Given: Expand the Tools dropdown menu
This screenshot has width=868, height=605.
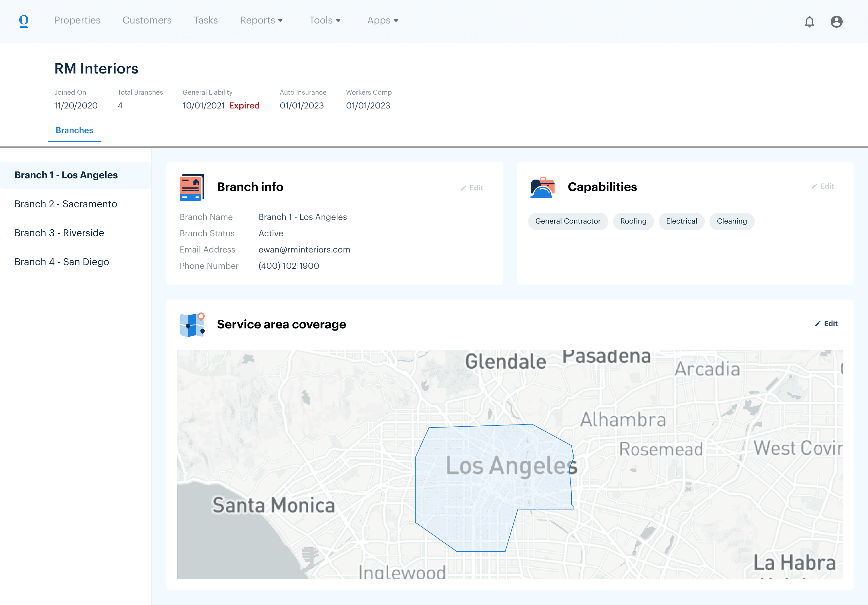Looking at the screenshot, I should [x=325, y=20].
